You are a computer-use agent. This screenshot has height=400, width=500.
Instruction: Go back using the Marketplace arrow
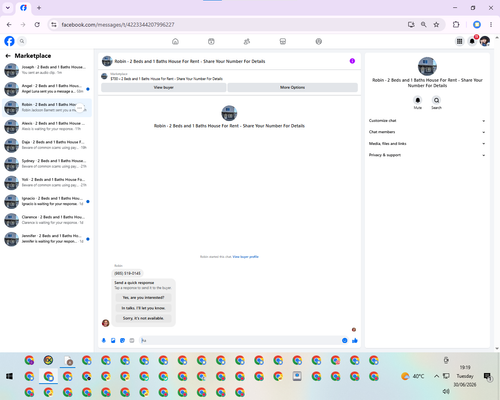[x=8, y=56]
